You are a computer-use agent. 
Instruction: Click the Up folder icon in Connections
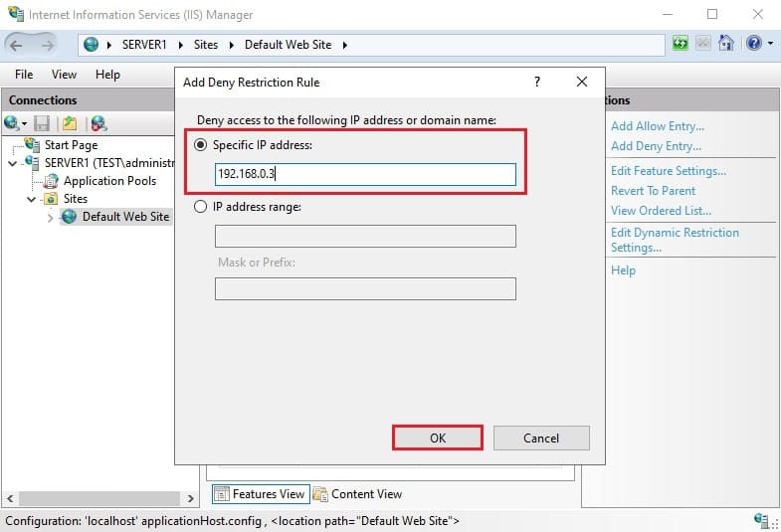click(x=70, y=123)
